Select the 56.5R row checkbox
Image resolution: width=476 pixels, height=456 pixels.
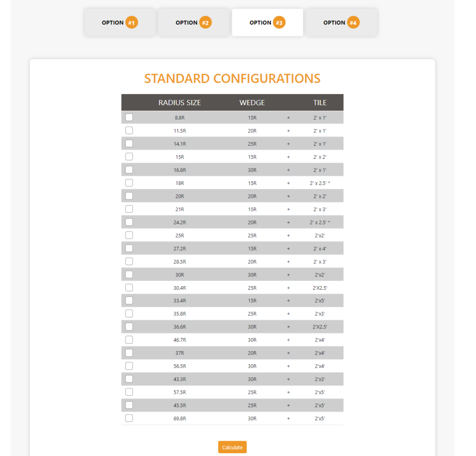(x=129, y=366)
